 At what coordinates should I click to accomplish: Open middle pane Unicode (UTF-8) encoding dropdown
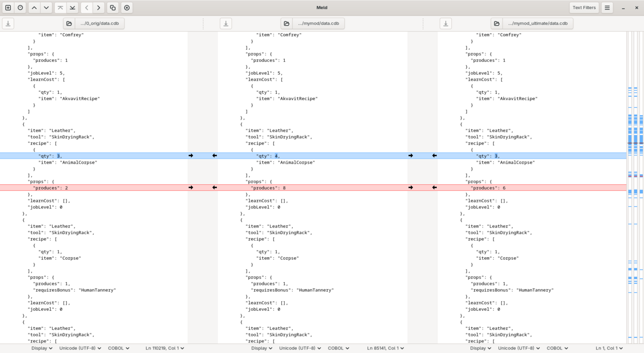pos(300,348)
